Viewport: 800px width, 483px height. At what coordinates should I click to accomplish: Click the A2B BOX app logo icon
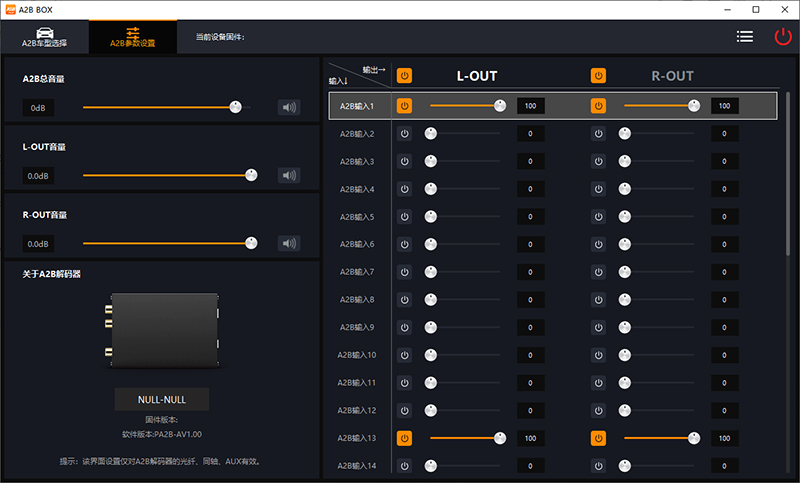pos(9,9)
